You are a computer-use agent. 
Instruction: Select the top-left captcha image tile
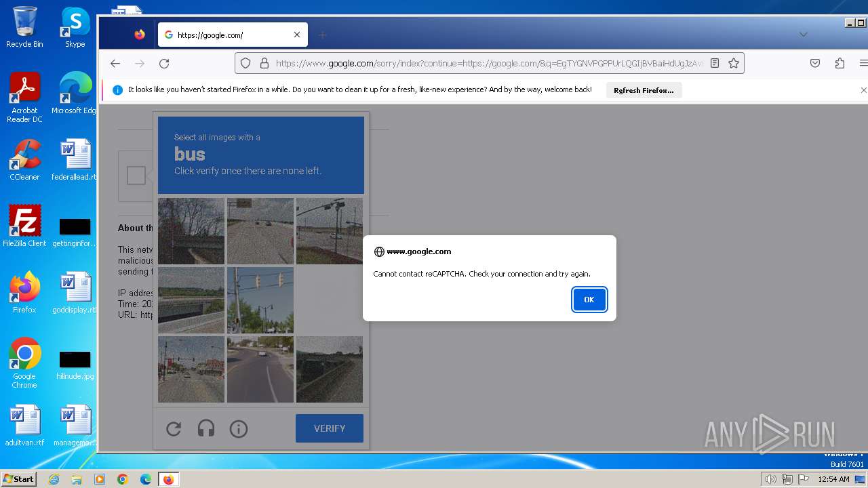[191, 231]
